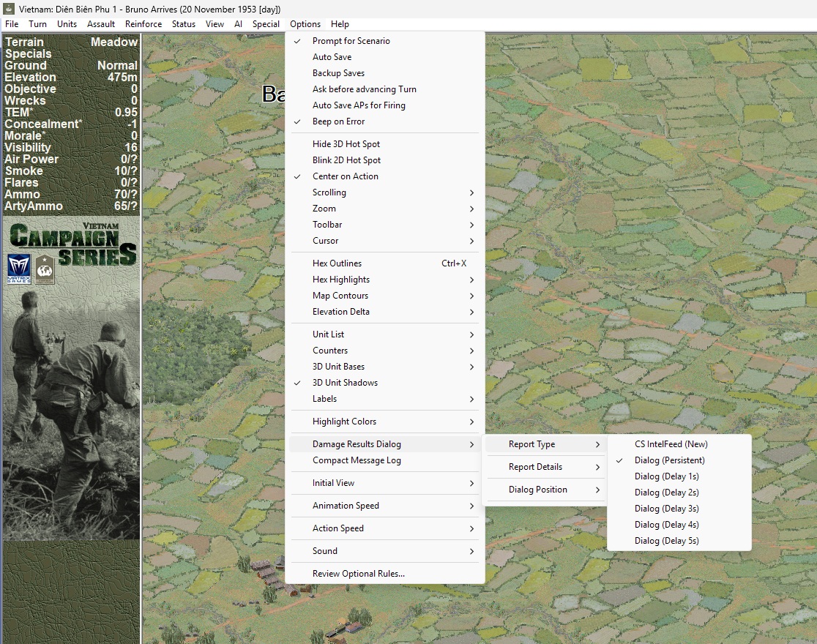Open the Assault menu in menu bar

(x=101, y=24)
